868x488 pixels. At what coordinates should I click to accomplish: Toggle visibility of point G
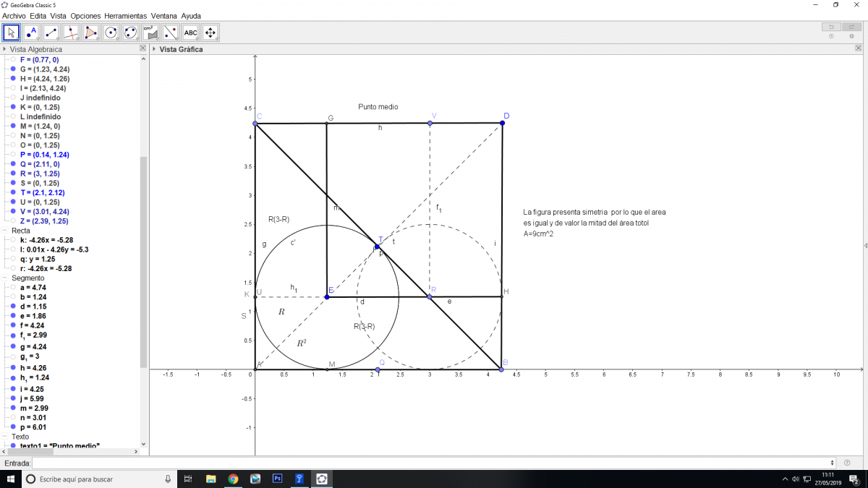coord(13,69)
